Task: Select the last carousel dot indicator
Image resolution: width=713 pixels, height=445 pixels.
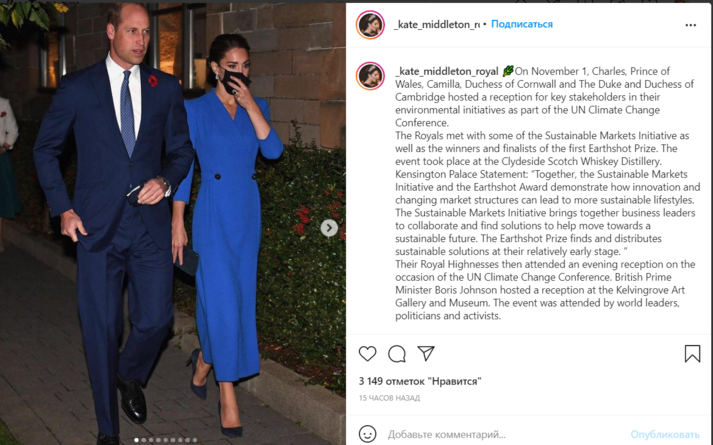Action: [195, 440]
